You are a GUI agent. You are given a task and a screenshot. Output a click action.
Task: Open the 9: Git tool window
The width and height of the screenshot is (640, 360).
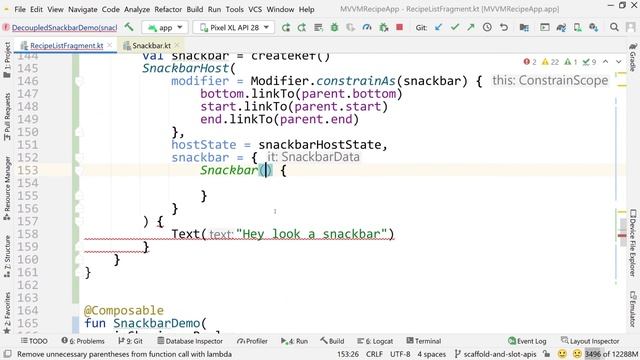click(x=130, y=341)
